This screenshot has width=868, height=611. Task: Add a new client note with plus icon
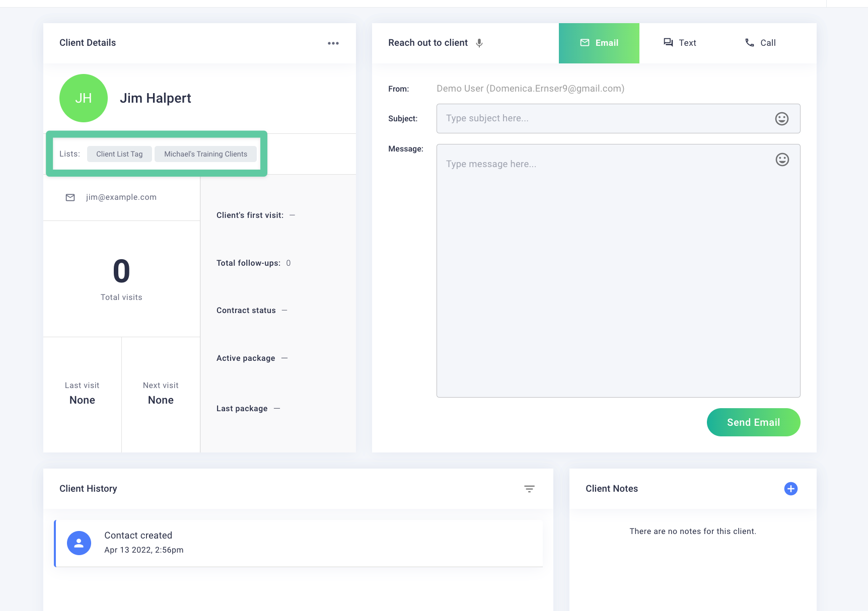coord(791,489)
